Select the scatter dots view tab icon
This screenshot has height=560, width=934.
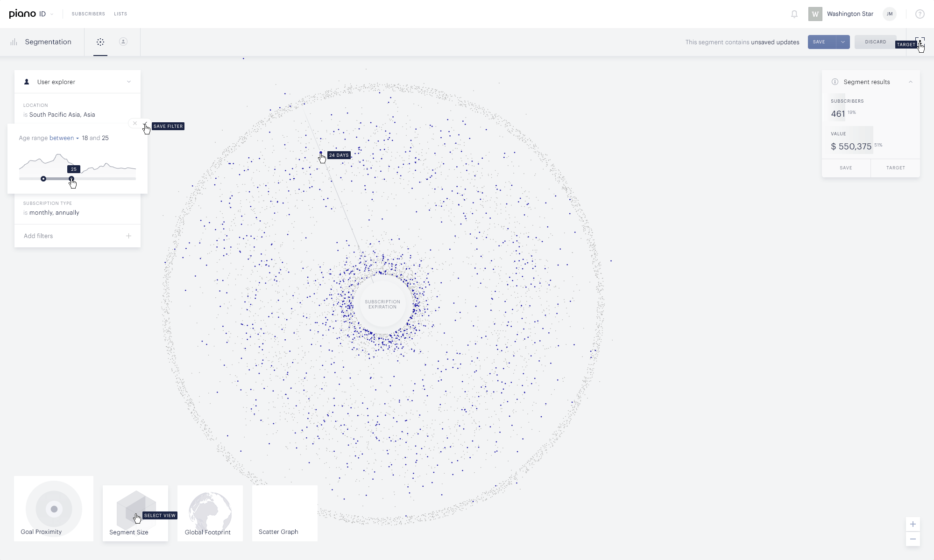click(100, 42)
